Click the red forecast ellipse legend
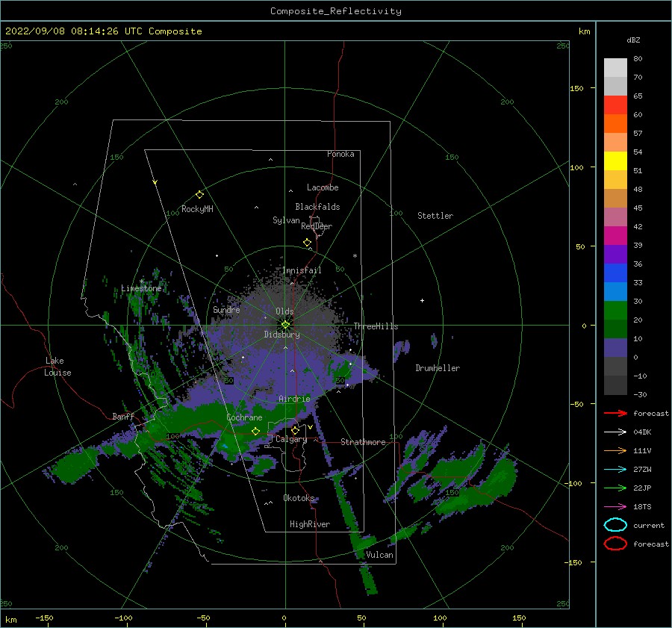672x628 pixels. (615, 544)
